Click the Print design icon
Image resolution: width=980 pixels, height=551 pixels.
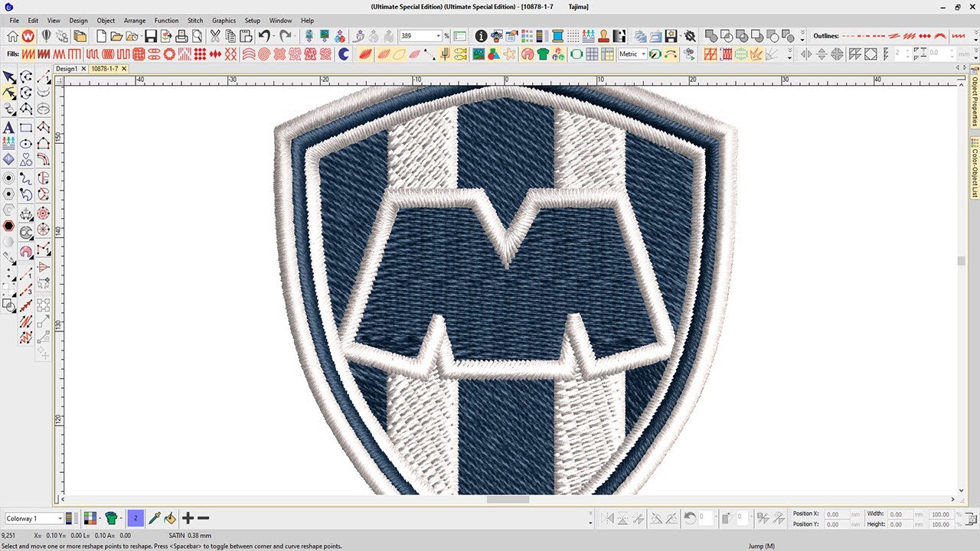point(181,36)
